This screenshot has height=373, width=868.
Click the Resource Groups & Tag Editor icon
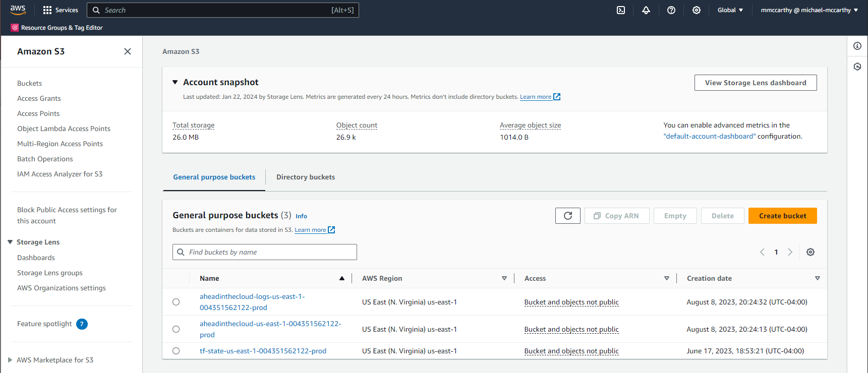(15, 28)
